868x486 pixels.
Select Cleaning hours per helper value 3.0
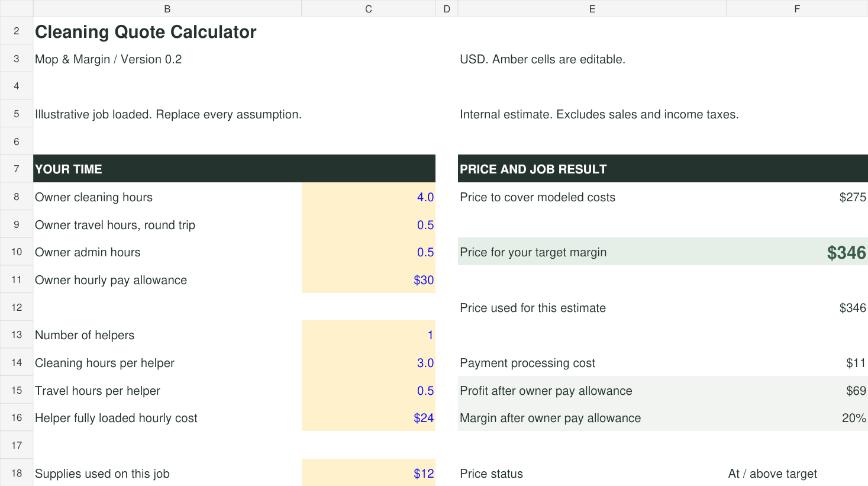click(368, 362)
